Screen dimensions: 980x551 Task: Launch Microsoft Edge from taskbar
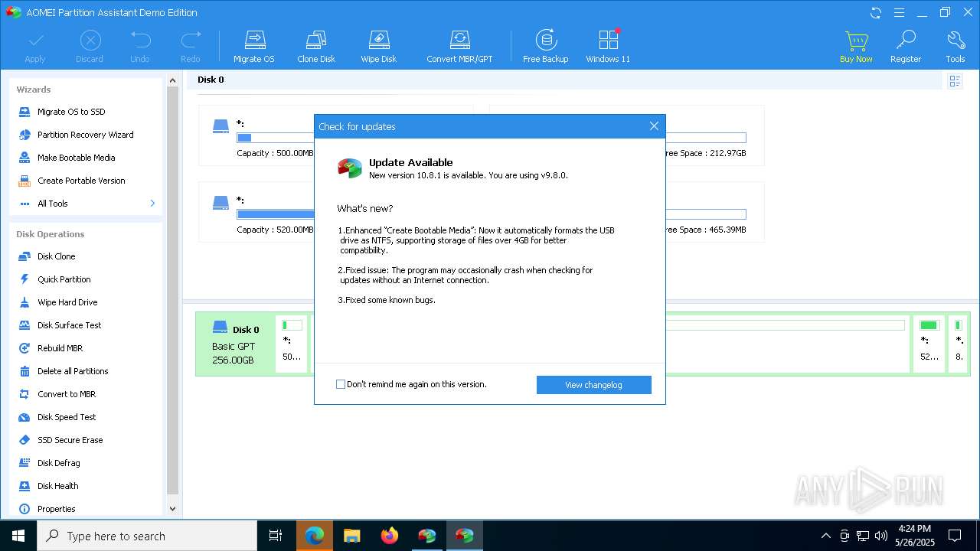click(x=315, y=536)
